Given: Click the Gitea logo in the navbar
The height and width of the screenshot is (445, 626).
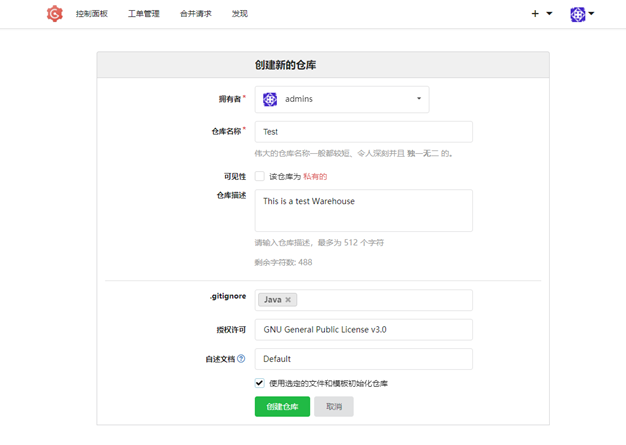Looking at the screenshot, I should point(54,14).
